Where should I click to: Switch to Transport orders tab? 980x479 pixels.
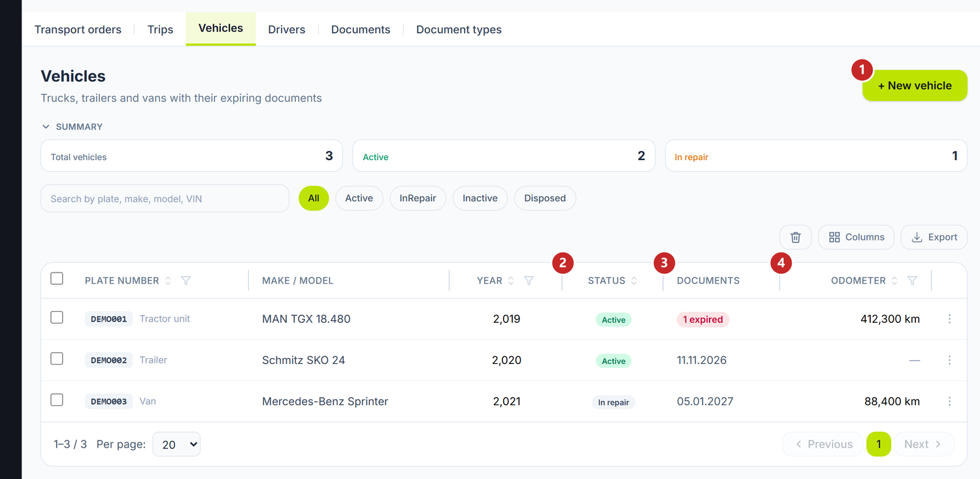point(78,29)
